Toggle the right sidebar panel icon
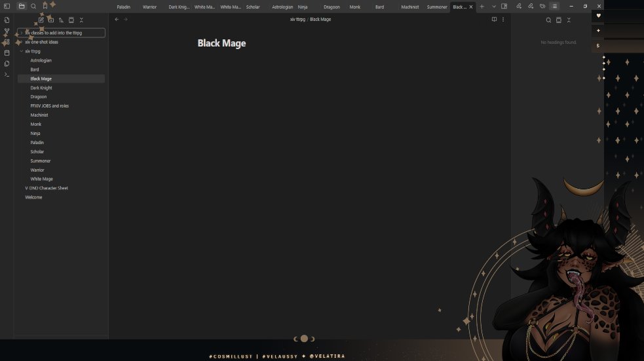The width and height of the screenshot is (644, 361). point(504,7)
